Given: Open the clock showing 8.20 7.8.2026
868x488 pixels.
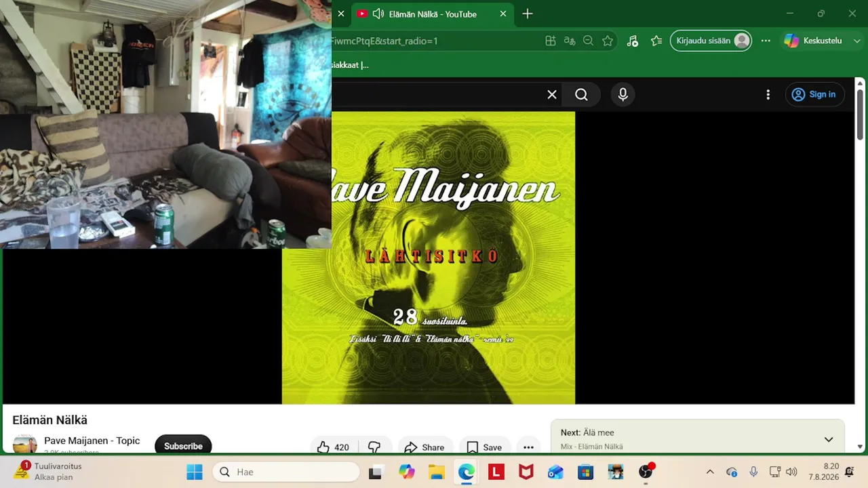Looking at the screenshot, I should coord(823,472).
